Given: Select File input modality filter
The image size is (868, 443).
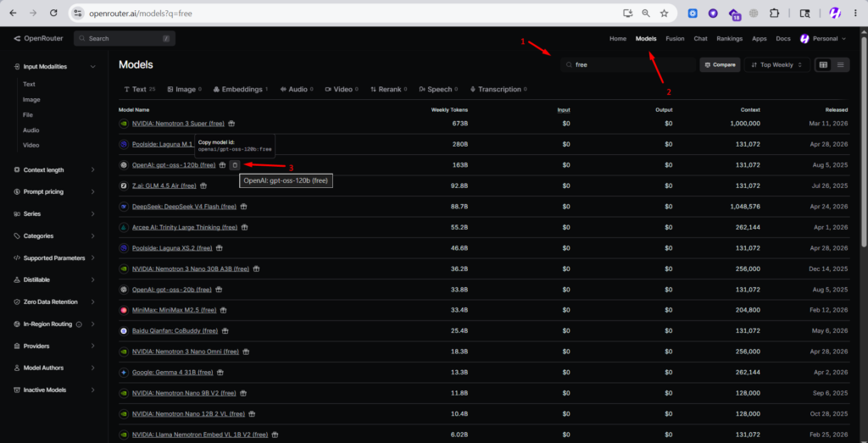Looking at the screenshot, I should coord(28,114).
